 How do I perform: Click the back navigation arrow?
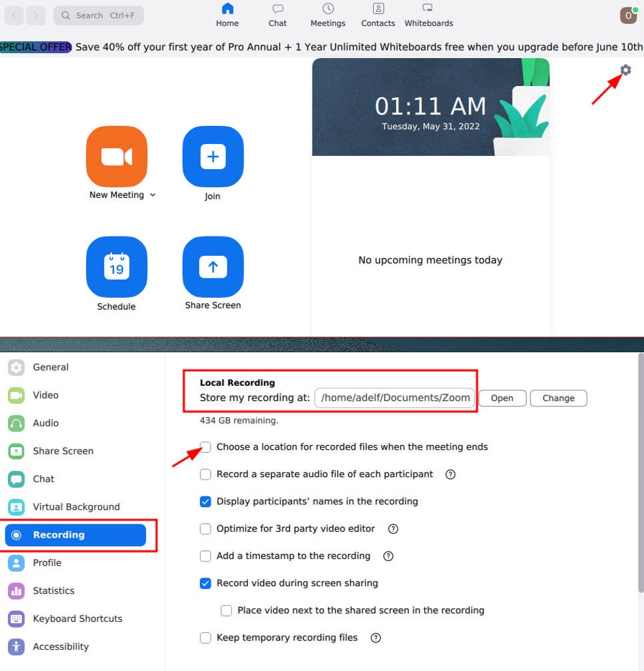coord(14,16)
